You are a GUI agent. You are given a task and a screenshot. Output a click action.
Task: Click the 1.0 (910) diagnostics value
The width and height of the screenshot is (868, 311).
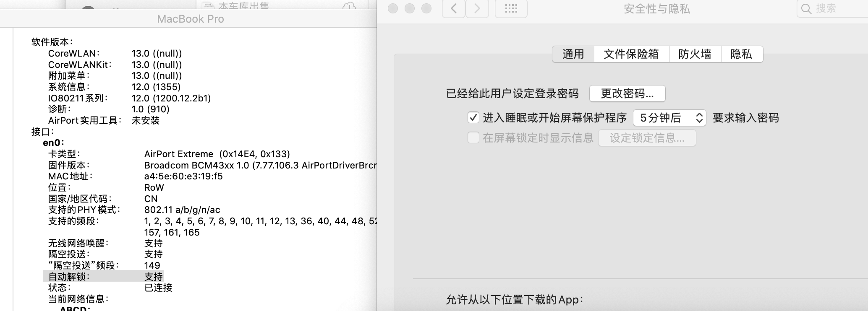[x=150, y=109]
